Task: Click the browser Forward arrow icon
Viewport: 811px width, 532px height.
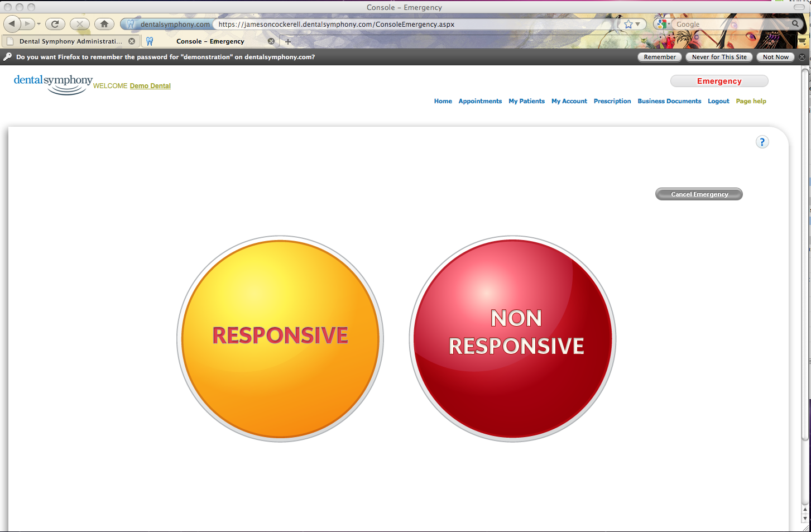Action: pos(27,24)
